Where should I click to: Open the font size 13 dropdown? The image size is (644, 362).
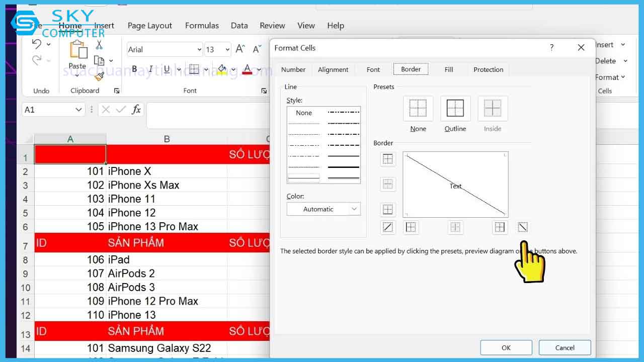227,49
